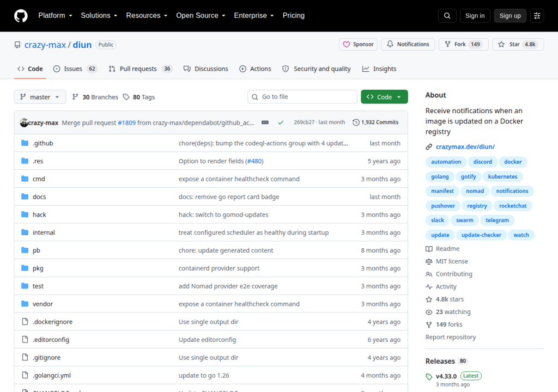The width and height of the screenshot is (558, 392).
Task: Click the vendor folder icon
Action: tap(25, 304)
